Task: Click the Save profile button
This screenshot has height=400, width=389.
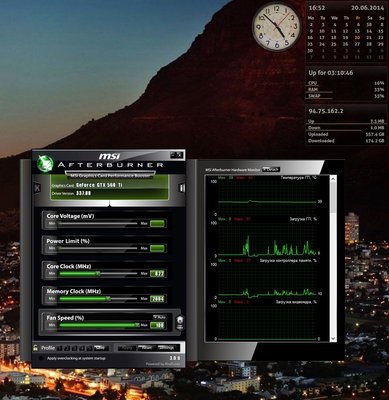Action: pyautogui.click(x=101, y=348)
